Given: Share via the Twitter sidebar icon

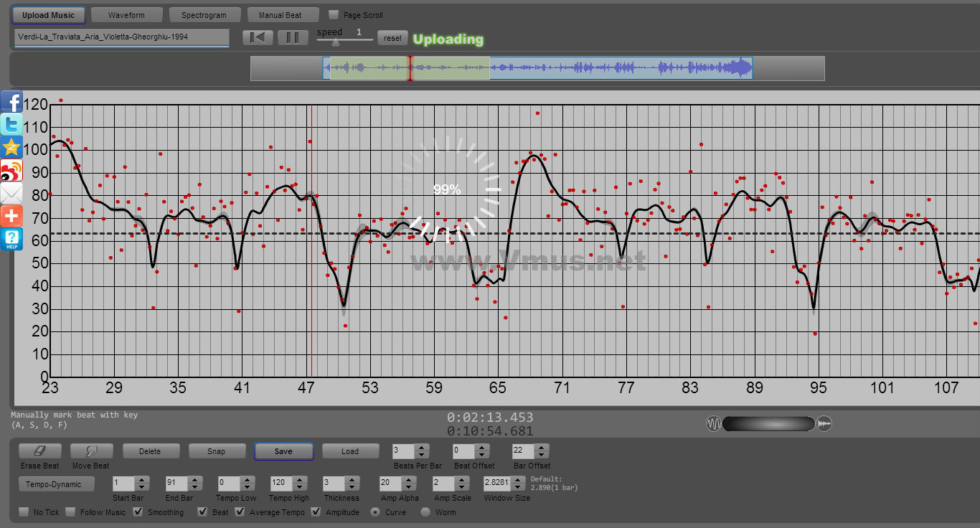Looking at the screenshot, I should click(11, 124).
